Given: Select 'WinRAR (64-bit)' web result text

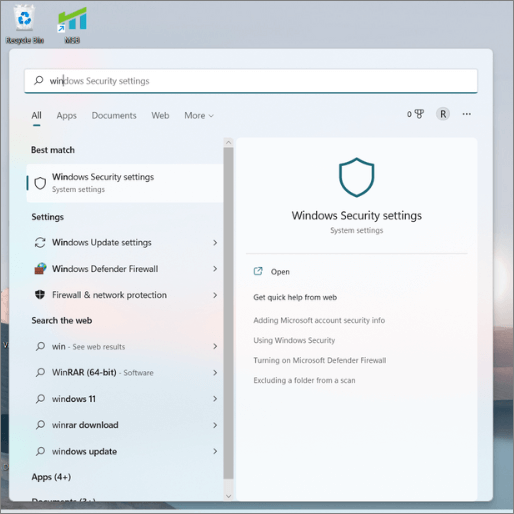Looking at the screenshot, I should [84, 372].
